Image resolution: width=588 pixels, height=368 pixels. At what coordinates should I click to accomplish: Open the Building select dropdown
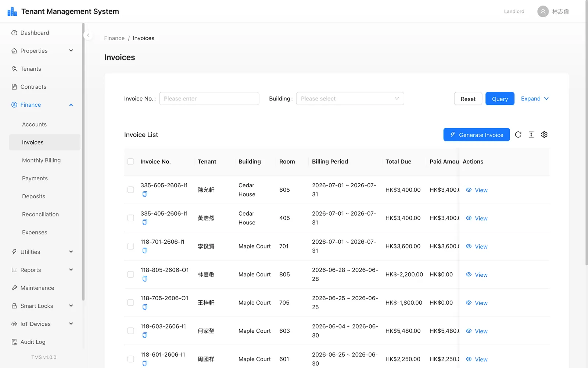point(350,99)
